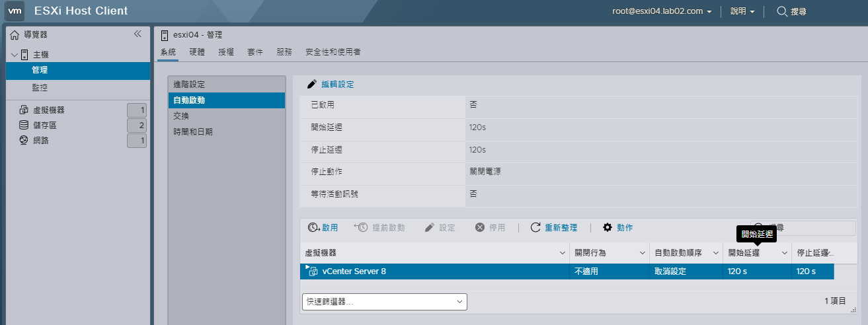This screenshot has height=325, width=868.
Task: Select 交換 in the settings list
Action: point(227,116)
